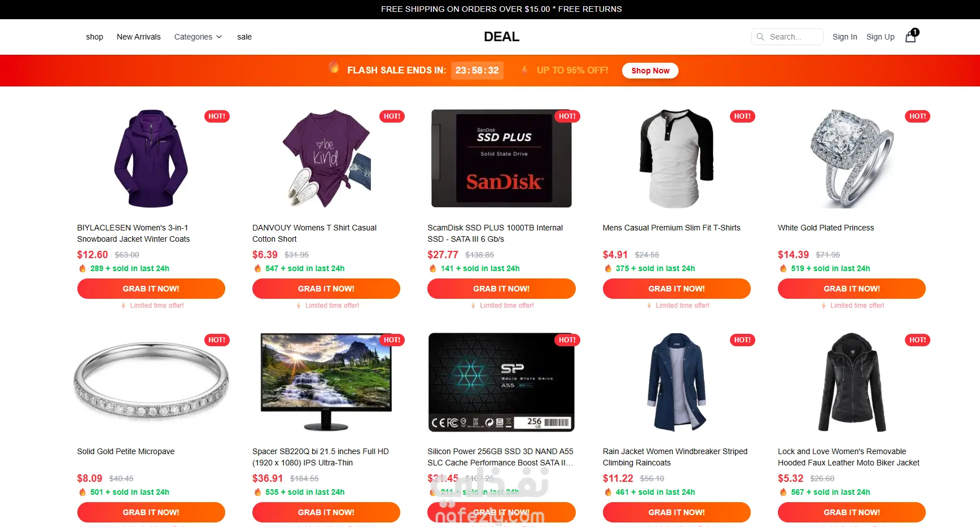The image size is (980, 527).
Task: Click the Shop Now button
Action: click(x=650, y=71)
